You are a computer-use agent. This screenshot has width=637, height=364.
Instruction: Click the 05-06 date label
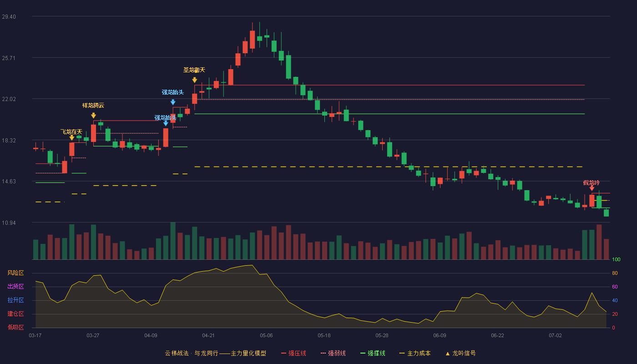click(266, 335)
